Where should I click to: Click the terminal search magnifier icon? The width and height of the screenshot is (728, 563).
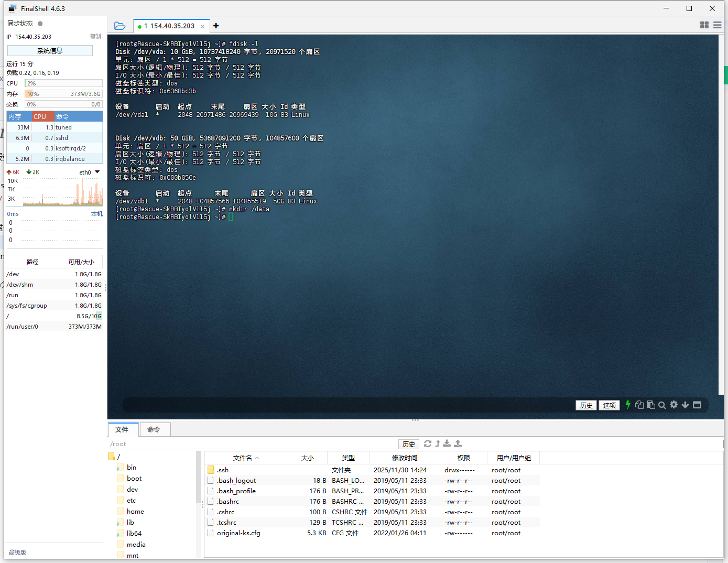662,405
